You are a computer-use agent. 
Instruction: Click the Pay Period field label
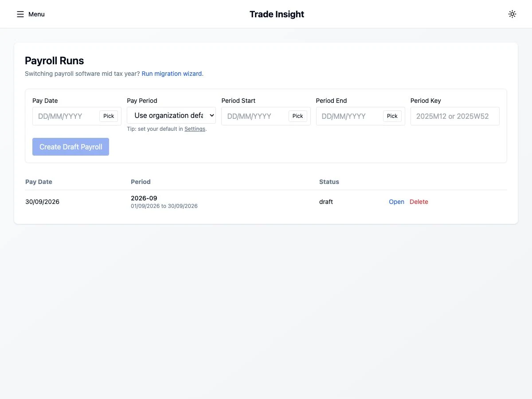coord(142,101)
